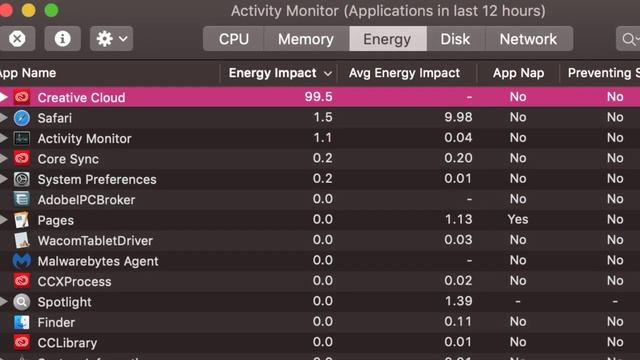
Task: Switch to the Memory tab
Action: click(x=306, y=39)
